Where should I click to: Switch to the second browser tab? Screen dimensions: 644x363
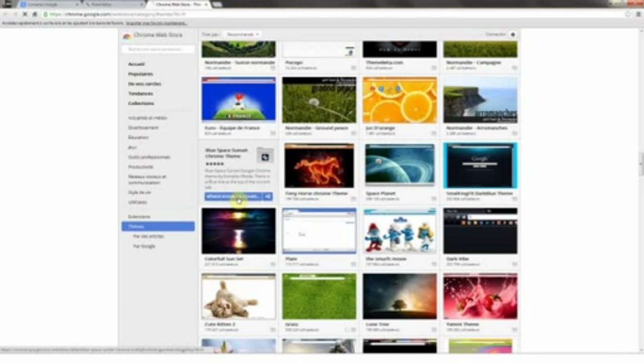[113, 4]
